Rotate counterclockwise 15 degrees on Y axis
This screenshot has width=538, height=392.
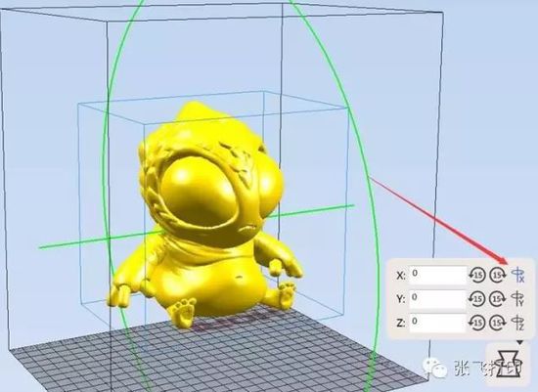pos(477,299)
